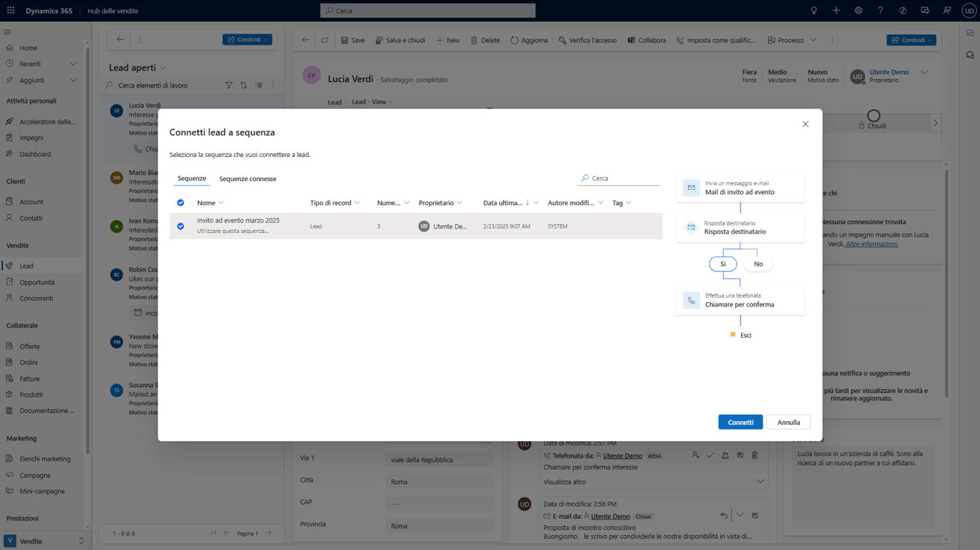Click the e-mail icon for Mail di invito ad evento

tap(691, 188)
